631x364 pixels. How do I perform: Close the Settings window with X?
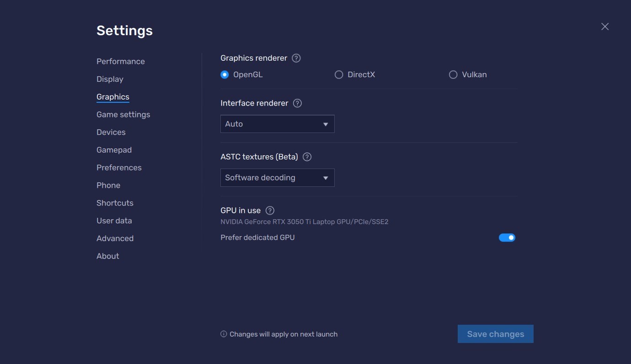605,26
